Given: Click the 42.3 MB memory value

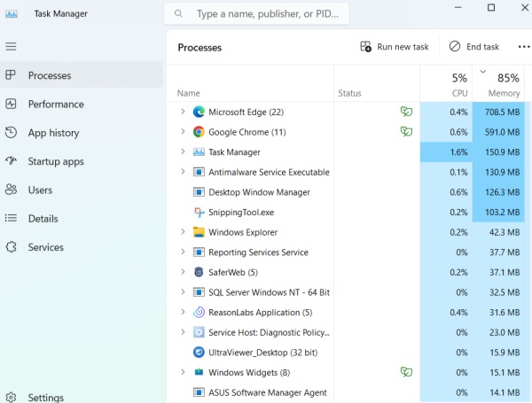Looking at the screenshot, I should pyautogui.click(x=505, y=232).
